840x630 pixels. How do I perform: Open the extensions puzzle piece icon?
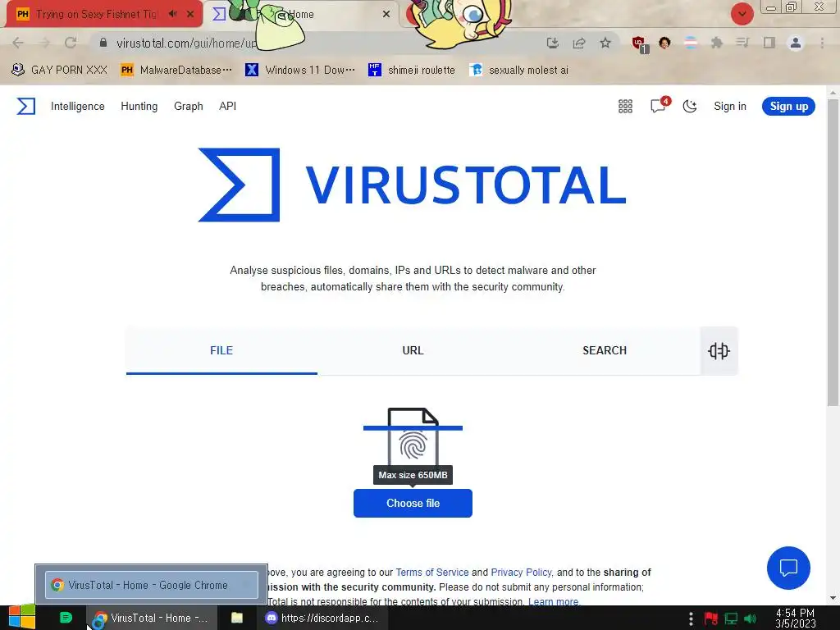(717, 43)
